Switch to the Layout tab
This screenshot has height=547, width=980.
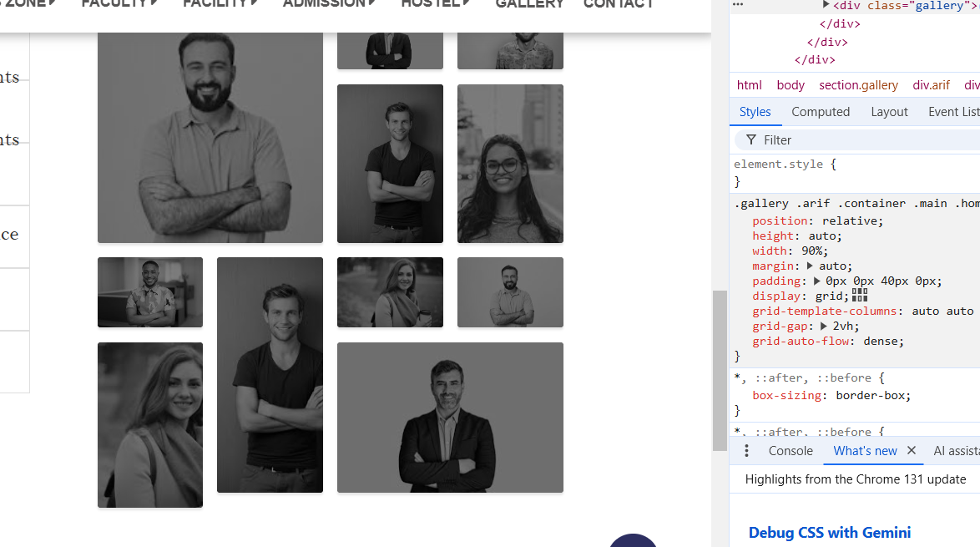coord(888,112)
